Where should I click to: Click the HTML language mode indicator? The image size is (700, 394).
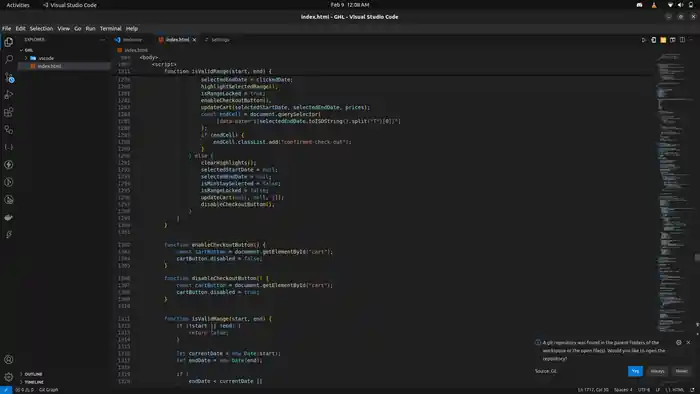675,390
